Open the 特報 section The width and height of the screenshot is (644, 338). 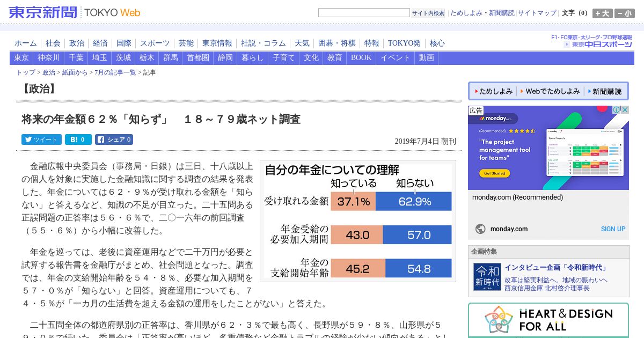[372, 43]
